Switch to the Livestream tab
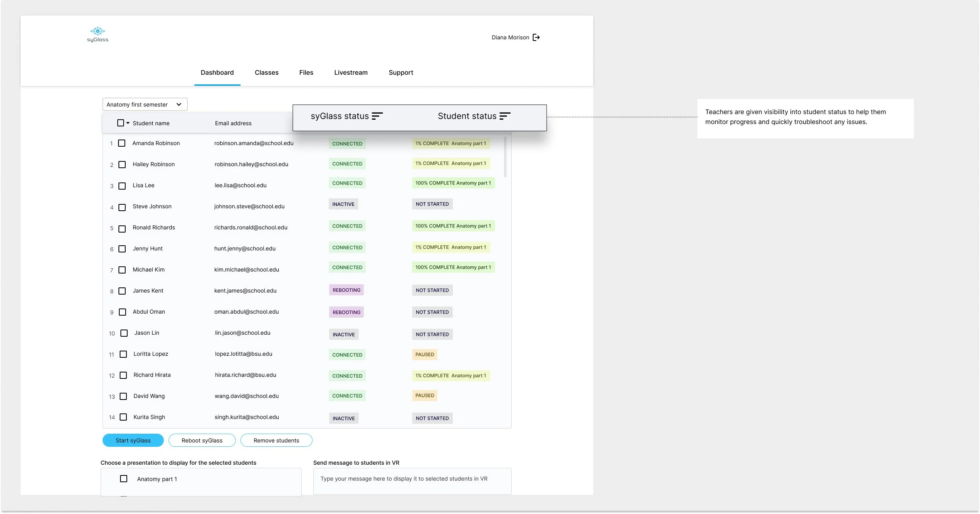Viewport: 980px width, 514px height. [351, 73]
